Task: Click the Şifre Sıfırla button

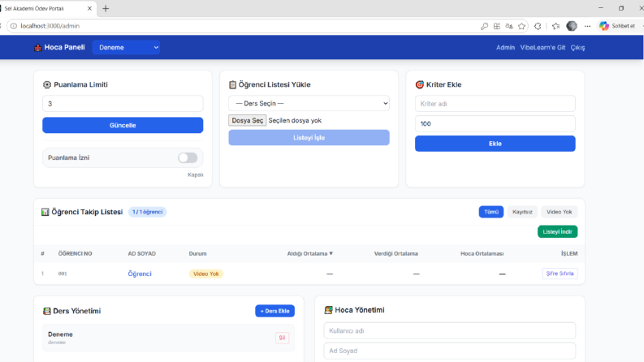Action: [560, 274]
